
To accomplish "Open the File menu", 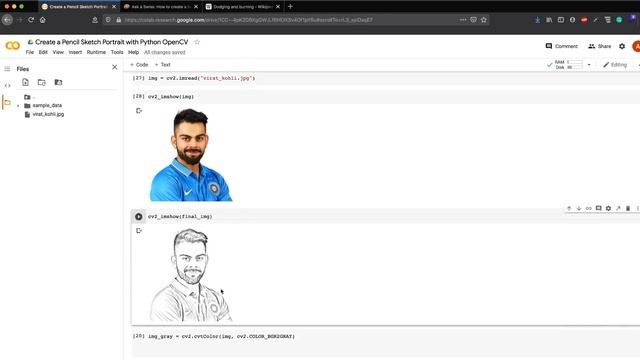I will 30,52.
